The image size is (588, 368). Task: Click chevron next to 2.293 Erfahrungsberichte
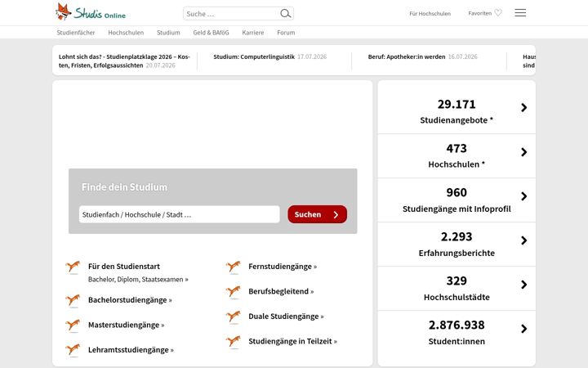(x=523, y=240)
